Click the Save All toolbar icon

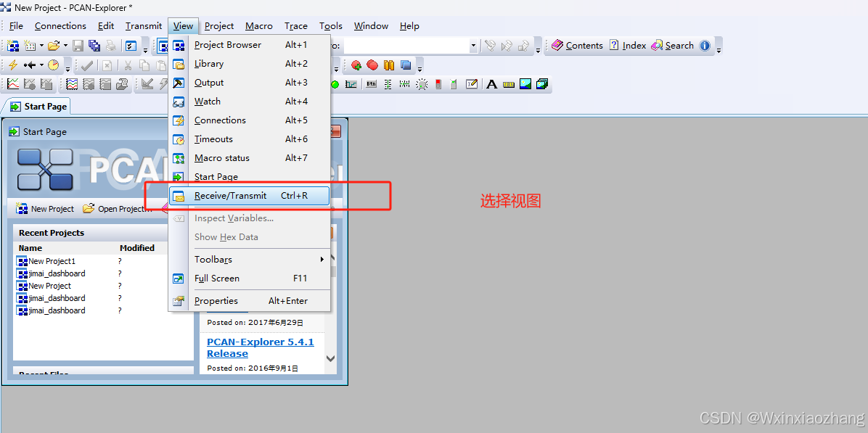[94, 46]
